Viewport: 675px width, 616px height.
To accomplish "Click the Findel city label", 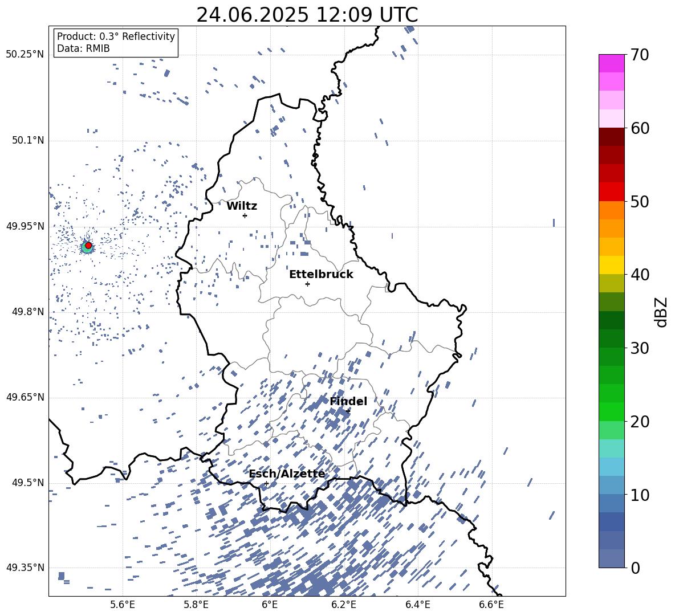I will pos(348,401).
